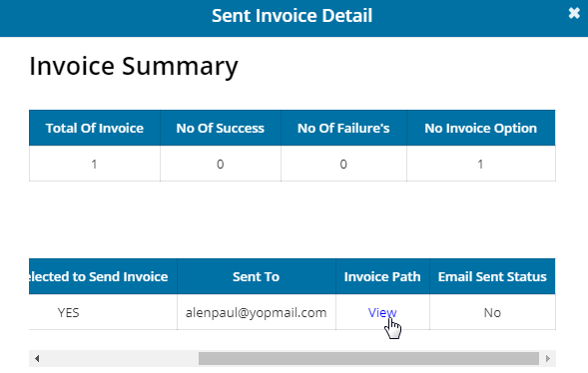Image resolution: width=588 pixels, height=373 pixels.
Task: Click the empty scrollbar track left of thumb
Action: point(120,358)
